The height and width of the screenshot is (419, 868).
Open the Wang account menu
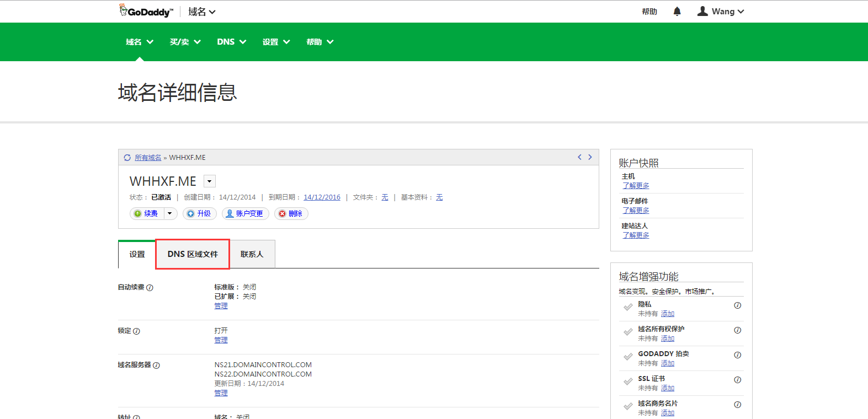pos(721,12)
